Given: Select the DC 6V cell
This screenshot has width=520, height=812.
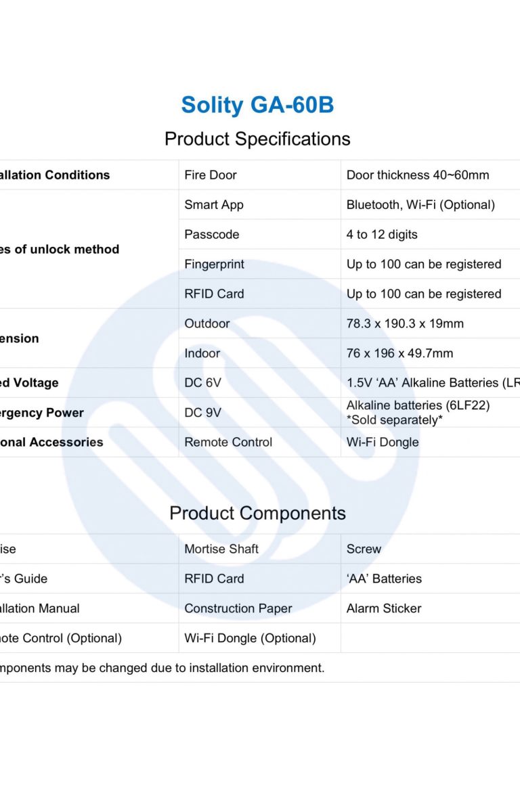Looking at the screenshot, I should (259, 383).
